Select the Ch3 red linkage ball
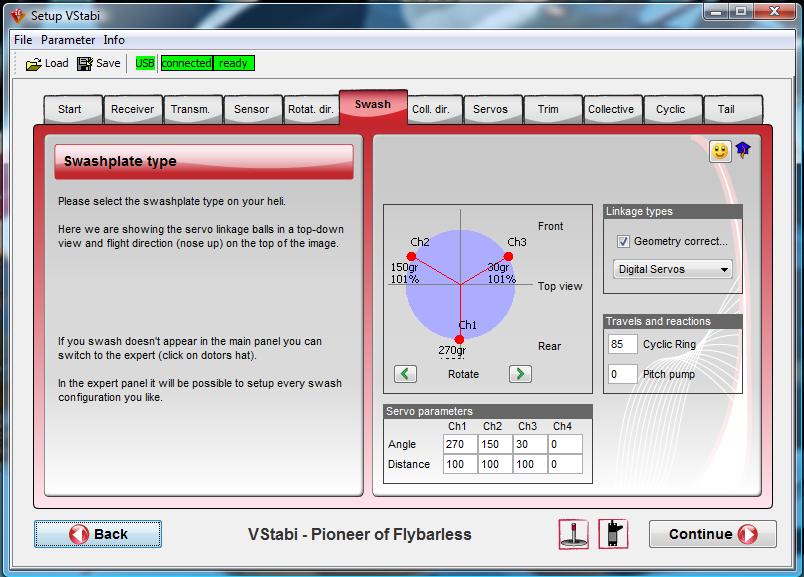Screen dimensions: 804x577 [508, 256]
